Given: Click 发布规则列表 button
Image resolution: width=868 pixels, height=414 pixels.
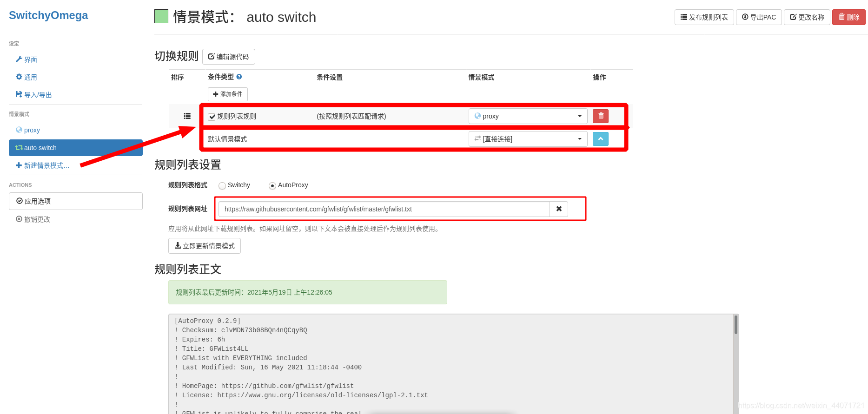Looking at the screenshot, I should point(704,17).
